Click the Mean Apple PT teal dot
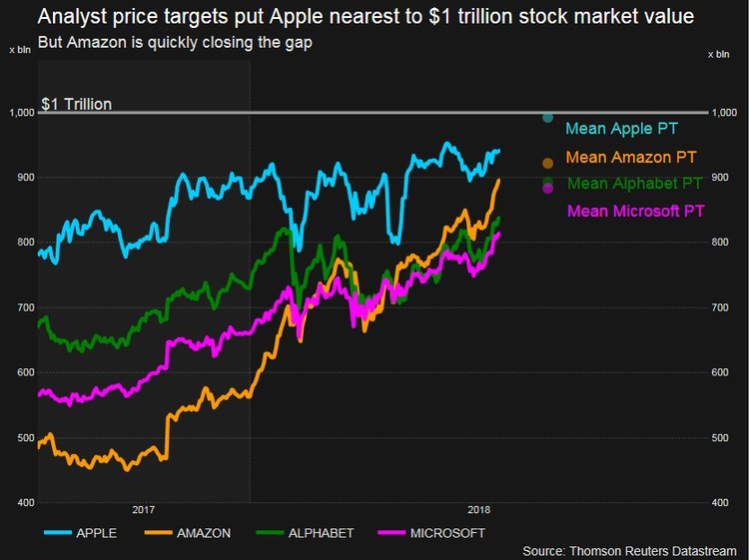 pyautogui.click(x=547, y=119)
